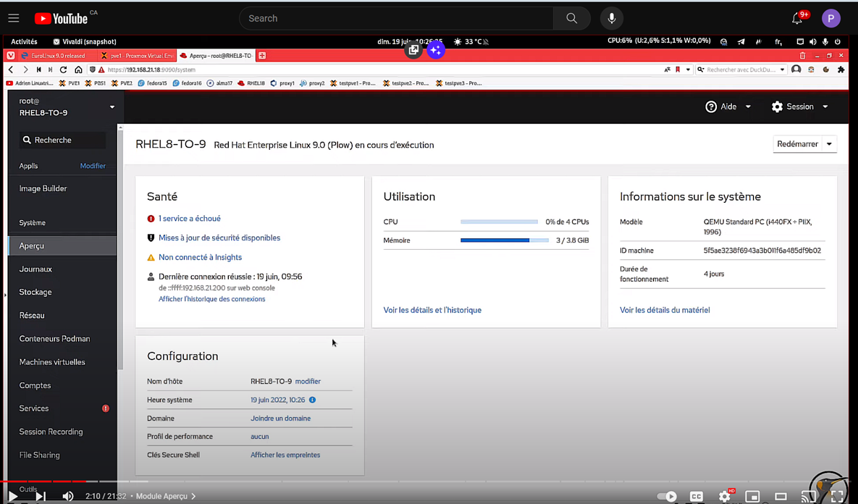Expand the Redémarrer dropdown arrow
The image size is (858, 504).
[x=830, y=144]
